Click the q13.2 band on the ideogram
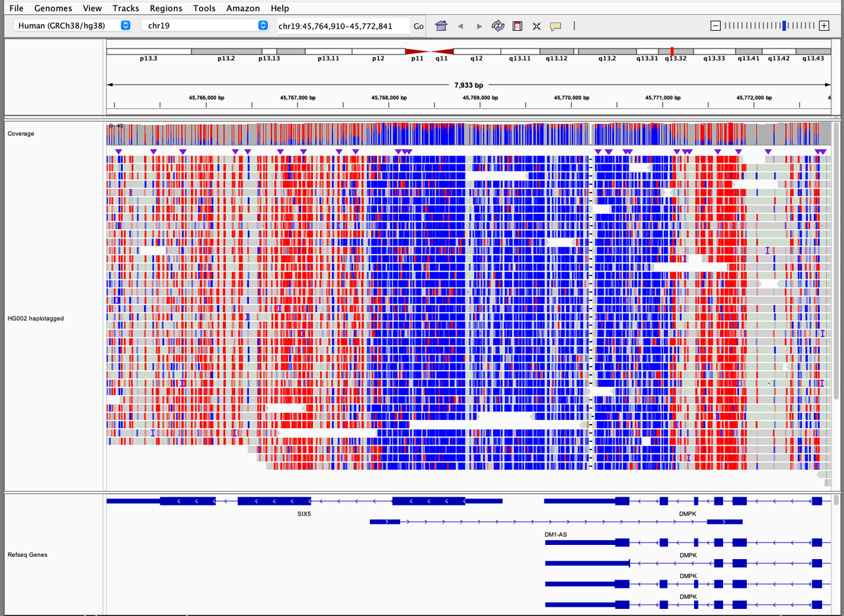Screen dimensions: 844x616 coord(607,52)
